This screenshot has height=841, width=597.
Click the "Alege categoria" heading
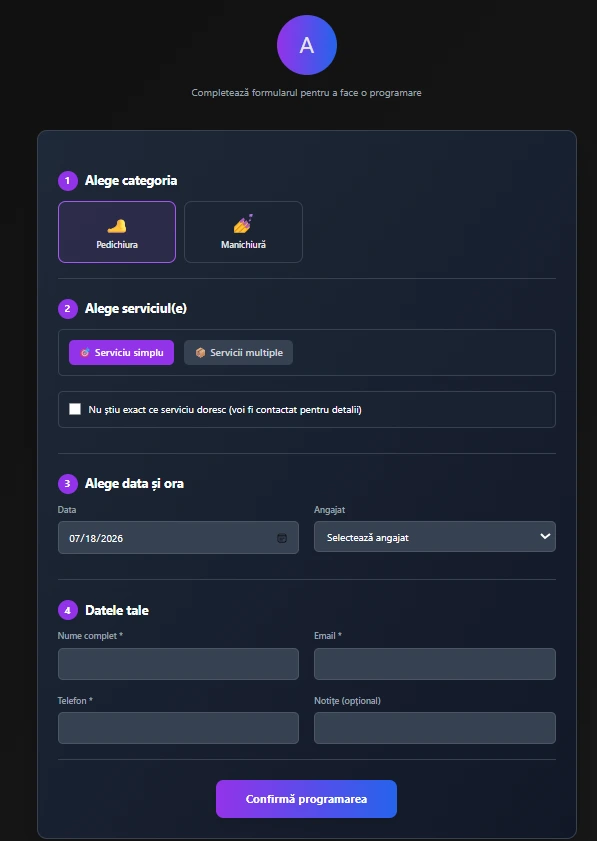[131, 181]
